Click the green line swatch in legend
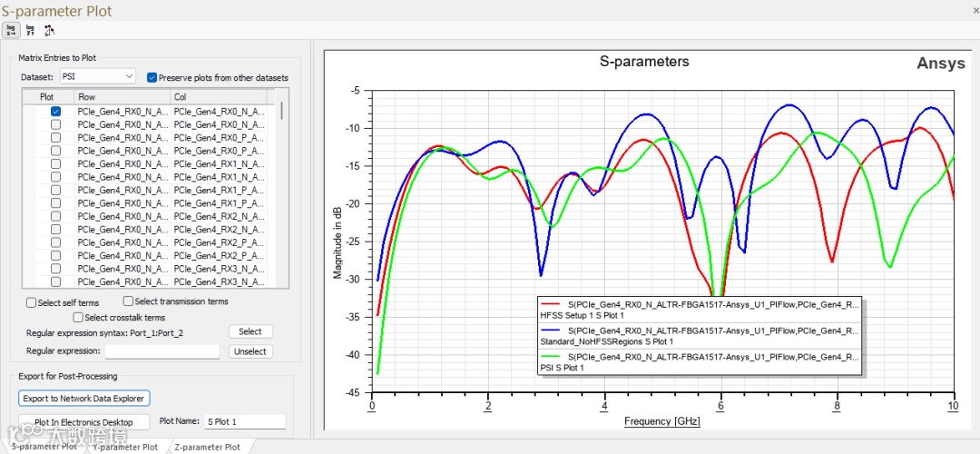Screen dimensions: 980x454 (551, 357)
